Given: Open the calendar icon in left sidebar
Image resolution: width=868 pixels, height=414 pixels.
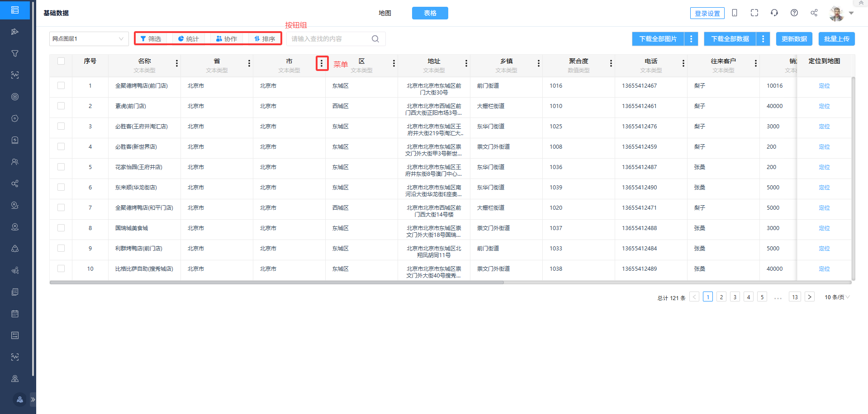Looking at the screenshot, I should coord(15,314).
